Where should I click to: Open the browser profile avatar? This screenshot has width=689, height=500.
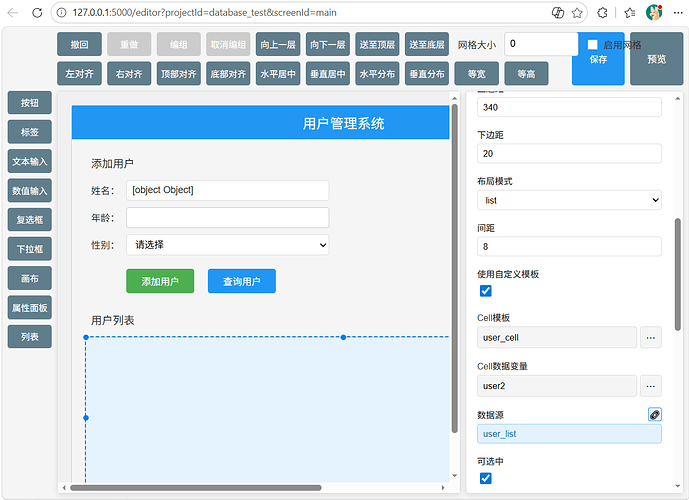click(x=654, y=12)
